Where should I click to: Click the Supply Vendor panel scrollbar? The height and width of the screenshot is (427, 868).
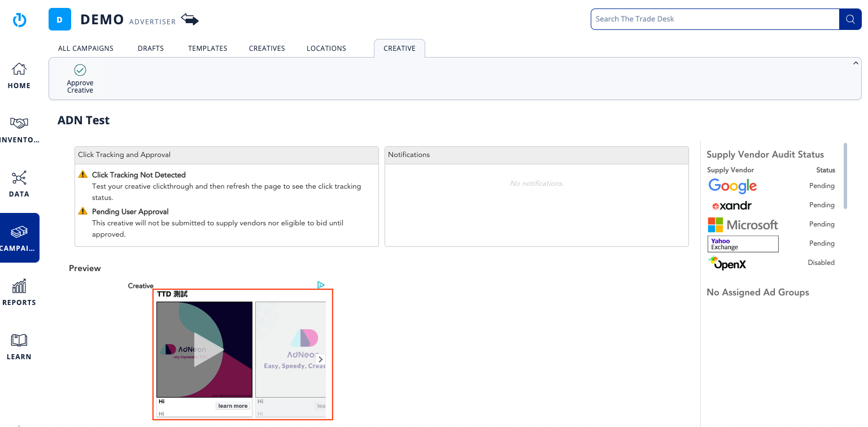click(845, 176)
